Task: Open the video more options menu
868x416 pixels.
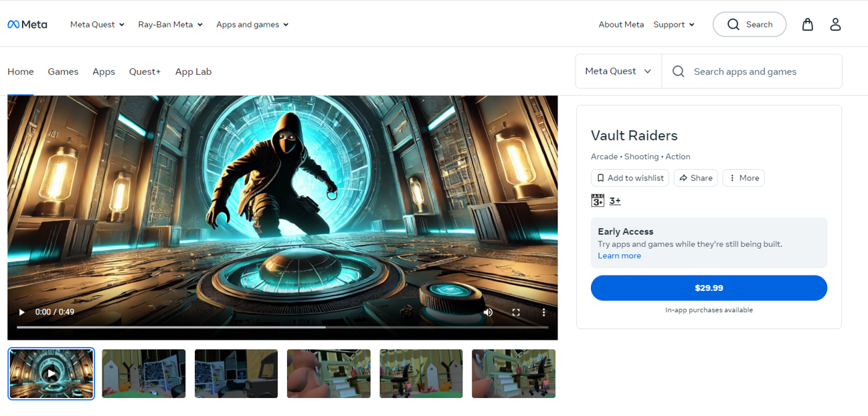Action: tap(543, 312)
